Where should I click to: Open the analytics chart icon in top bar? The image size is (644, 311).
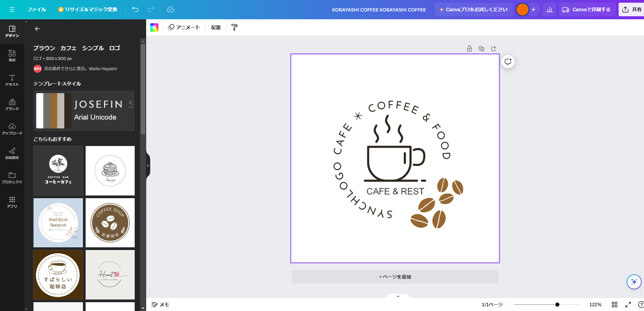tap(549, 9)
